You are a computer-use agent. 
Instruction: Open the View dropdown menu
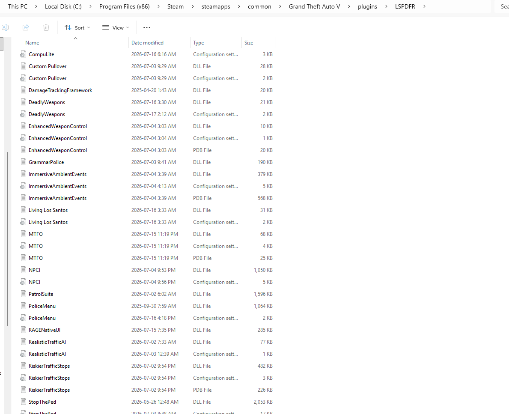click(116, 27)
